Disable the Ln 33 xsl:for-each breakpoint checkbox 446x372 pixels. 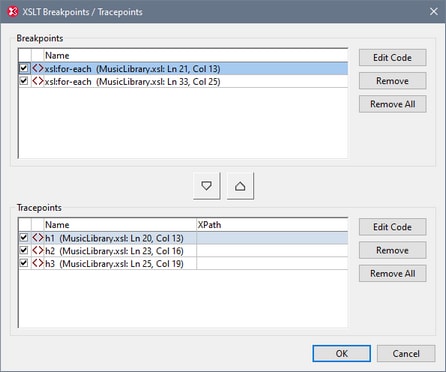pos(24,81)
